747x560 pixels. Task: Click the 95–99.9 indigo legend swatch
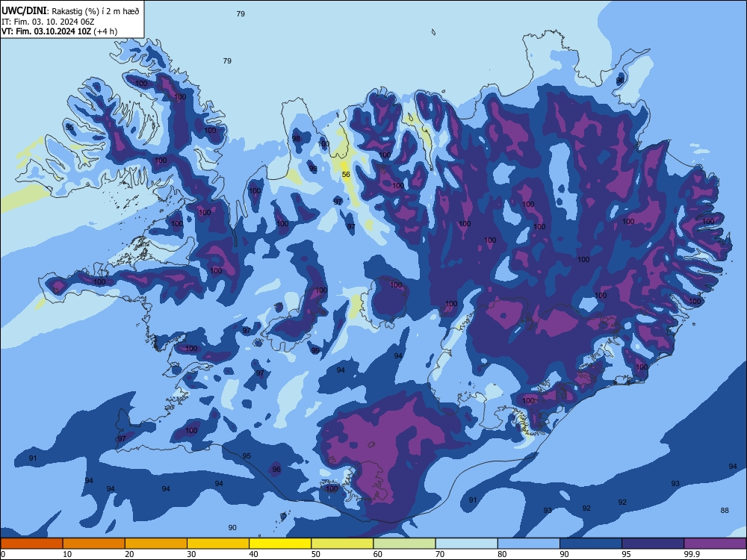click(653, 544)
